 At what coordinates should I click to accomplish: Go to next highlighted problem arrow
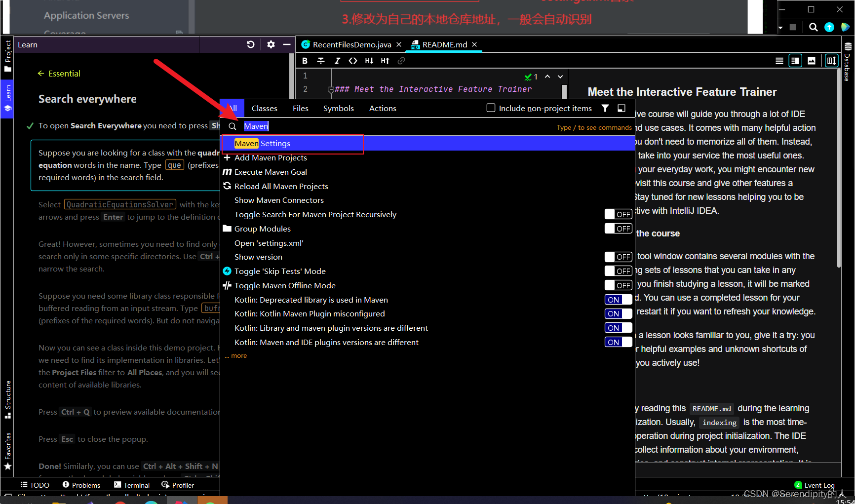point(560,77)
